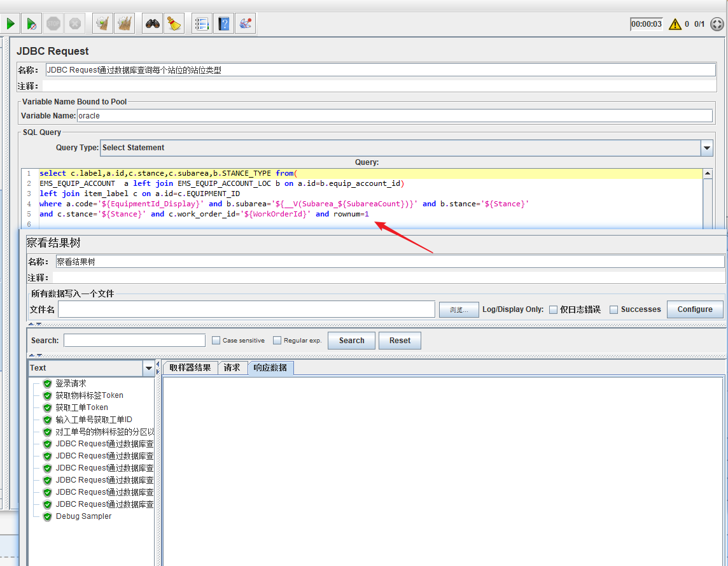Click the elapsed time 00:00:03 display
The image size is (728, 566).
click(647, 24)
